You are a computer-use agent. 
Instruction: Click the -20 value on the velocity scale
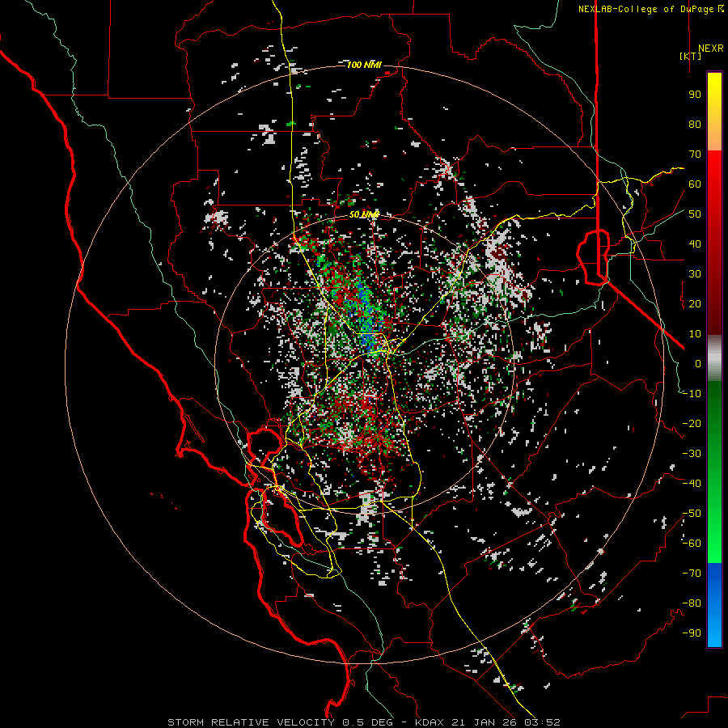[692, 423]
